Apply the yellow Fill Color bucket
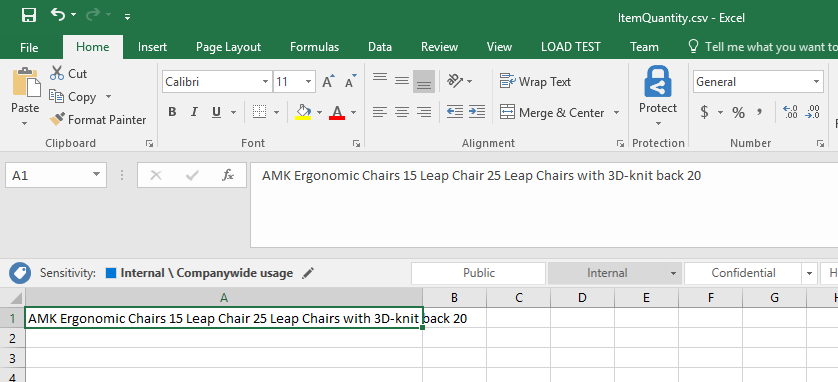 (x=303, y=112)
